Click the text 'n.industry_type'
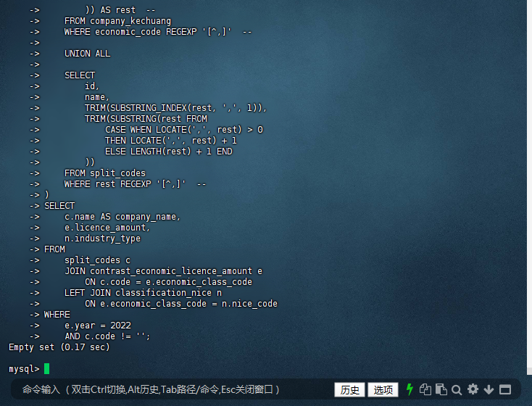Viewport: 532px width, 406px height. [x=102, y=239]
